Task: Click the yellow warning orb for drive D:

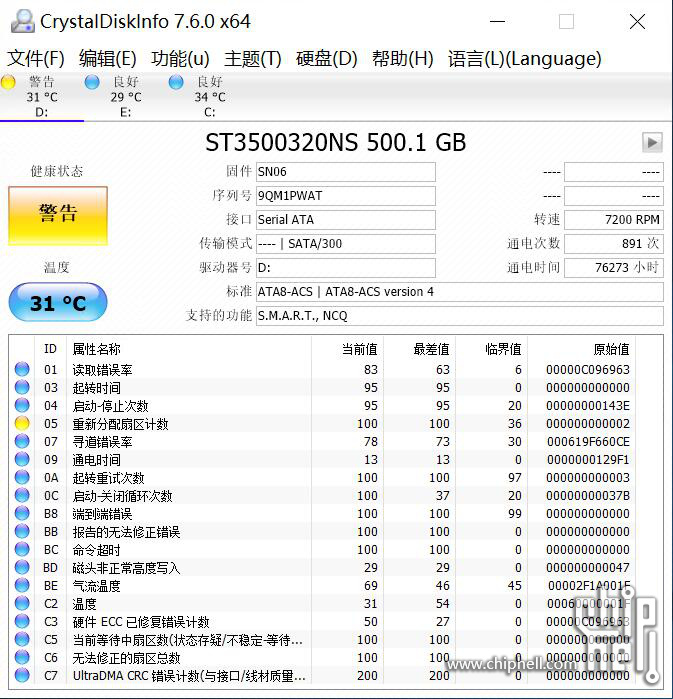Action: click(x=8, y=82)
